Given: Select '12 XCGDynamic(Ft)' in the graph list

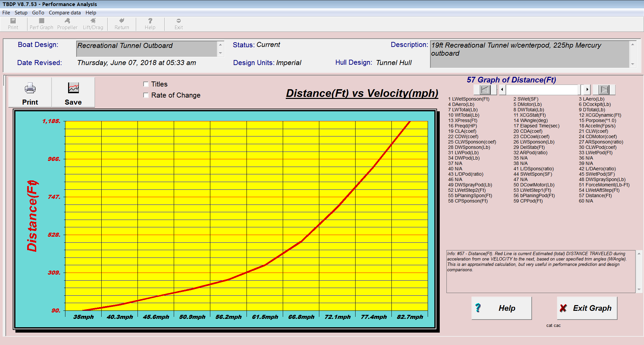Looking at the screenshot, I should (600, 115).
